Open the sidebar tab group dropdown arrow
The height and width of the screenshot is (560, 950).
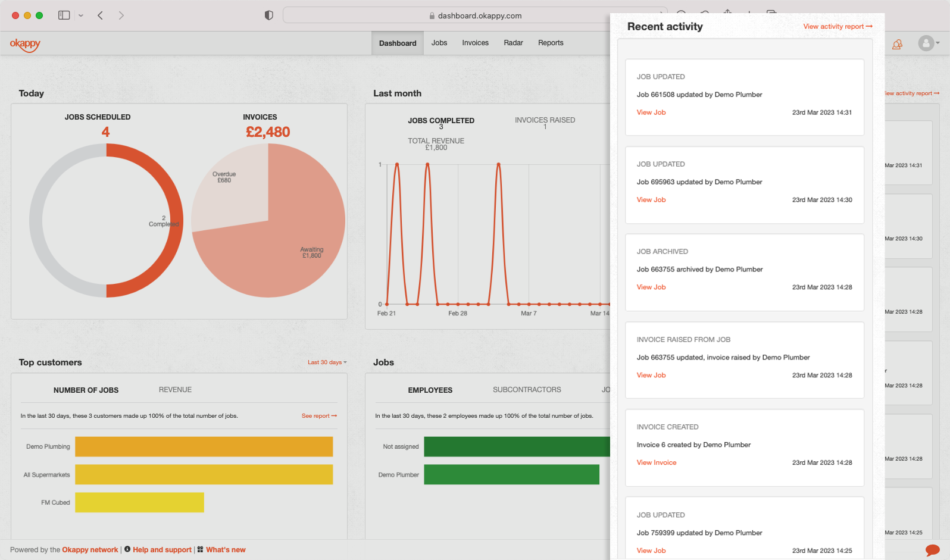(x=81, y=15)
